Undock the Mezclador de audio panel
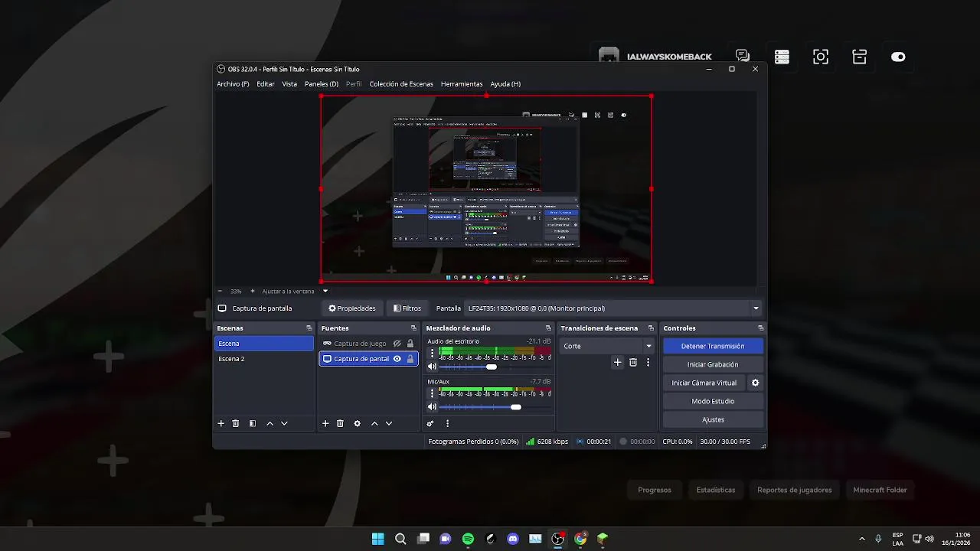The image size is (980, 551). [548, 328]
